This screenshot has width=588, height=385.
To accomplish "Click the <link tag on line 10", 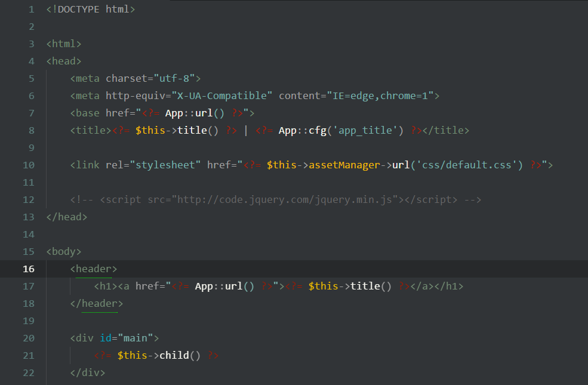I will pyautogui.click(x=85, y=165).
